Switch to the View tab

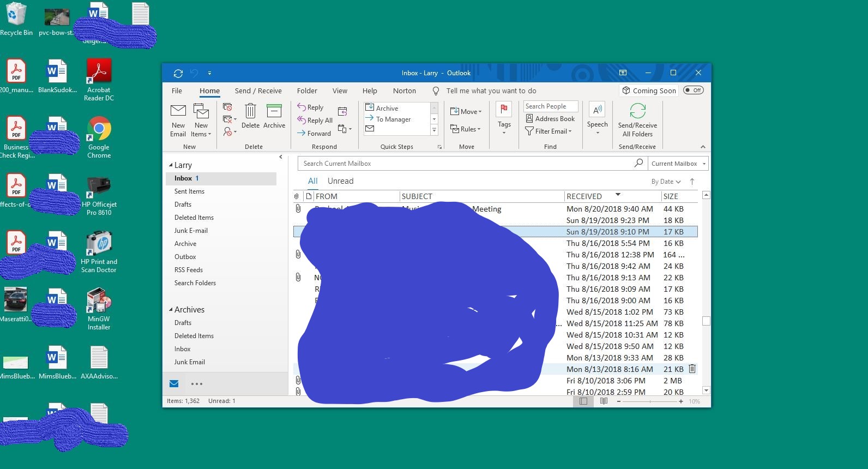click(340, 91)
